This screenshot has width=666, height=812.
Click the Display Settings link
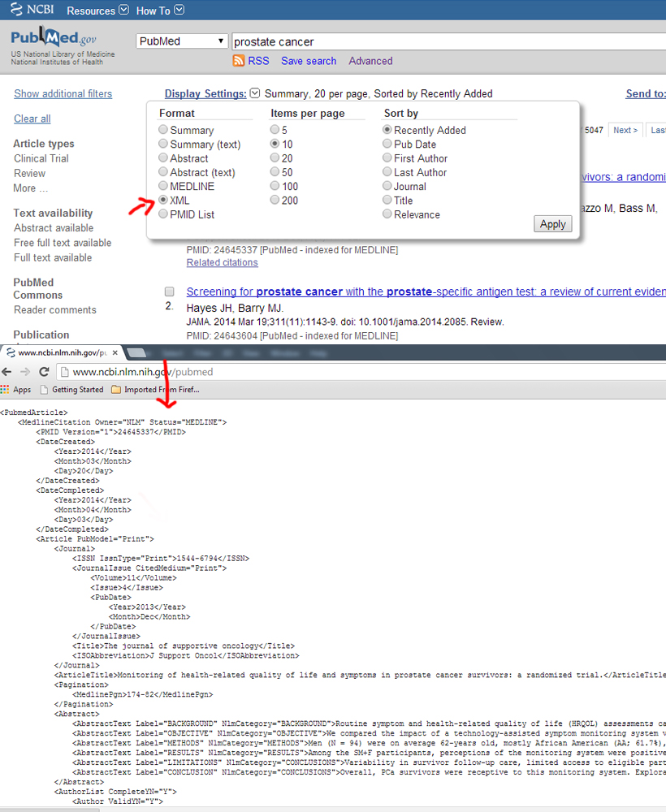(x=205, y=93)
